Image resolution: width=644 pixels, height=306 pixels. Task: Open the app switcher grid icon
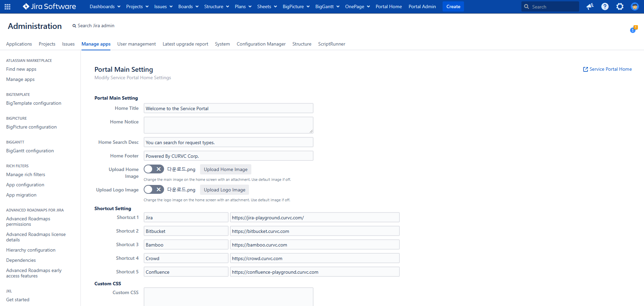pos(7,6)
